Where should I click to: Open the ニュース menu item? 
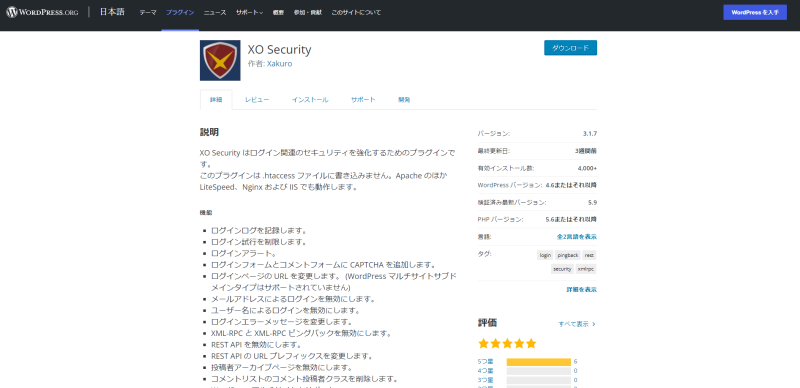tap(215, 12)
